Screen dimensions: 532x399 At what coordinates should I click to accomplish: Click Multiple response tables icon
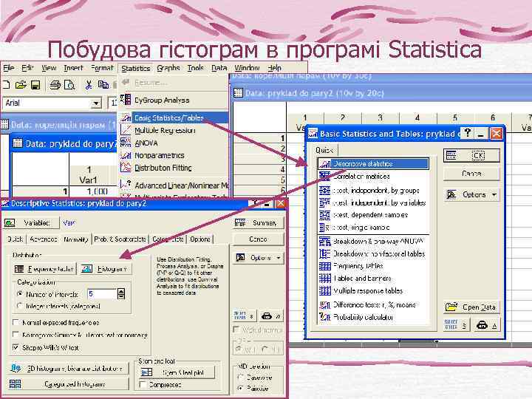(x=324, y=291)
